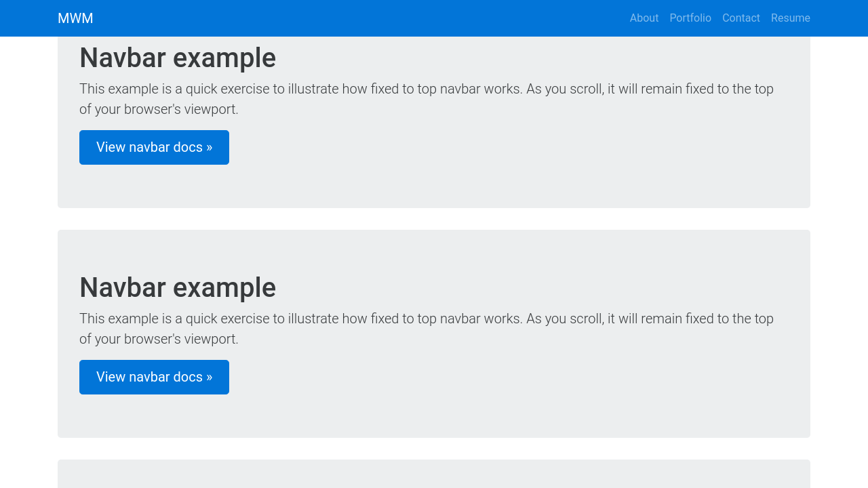The image size is (868, 488).
Task: Click lower paragraph's line "of your browser's viewport."
Action: click(x=159, y=340)
